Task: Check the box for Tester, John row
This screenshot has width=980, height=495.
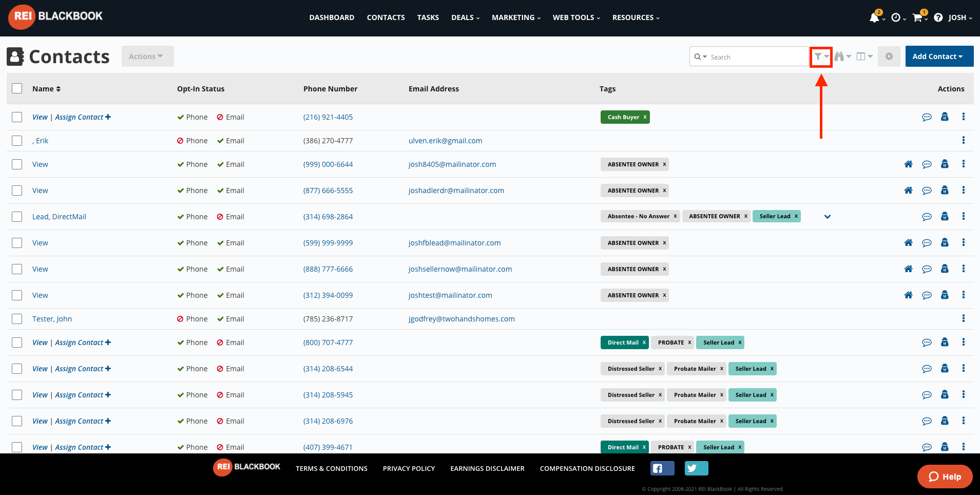Action: pyautogui.click(x=17, y=319)
